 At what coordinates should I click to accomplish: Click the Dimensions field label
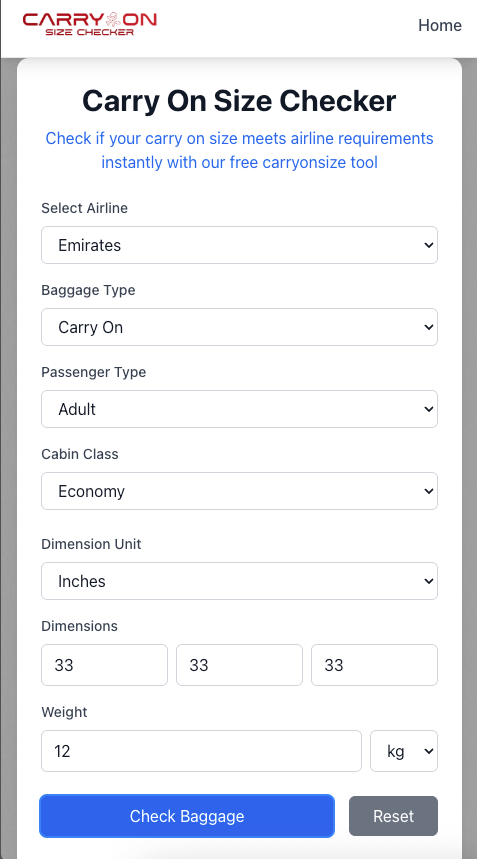(x=79, y=626)
